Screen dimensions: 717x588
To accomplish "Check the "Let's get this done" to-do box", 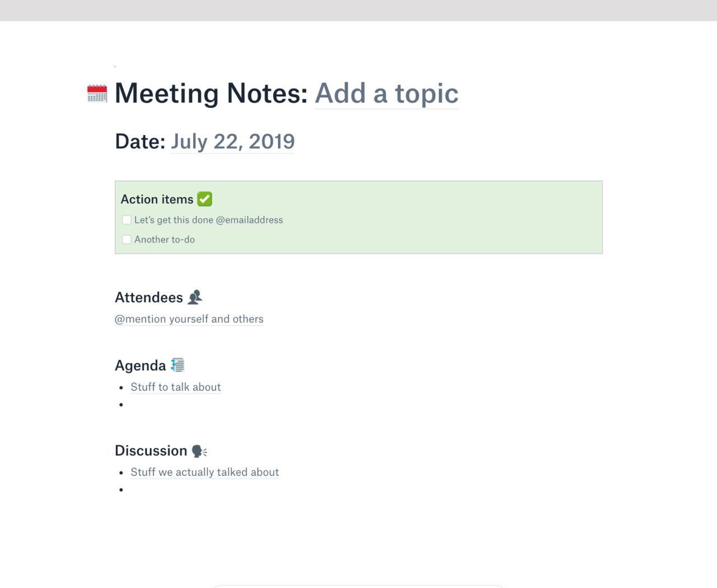I will click(x=127, y=220).
